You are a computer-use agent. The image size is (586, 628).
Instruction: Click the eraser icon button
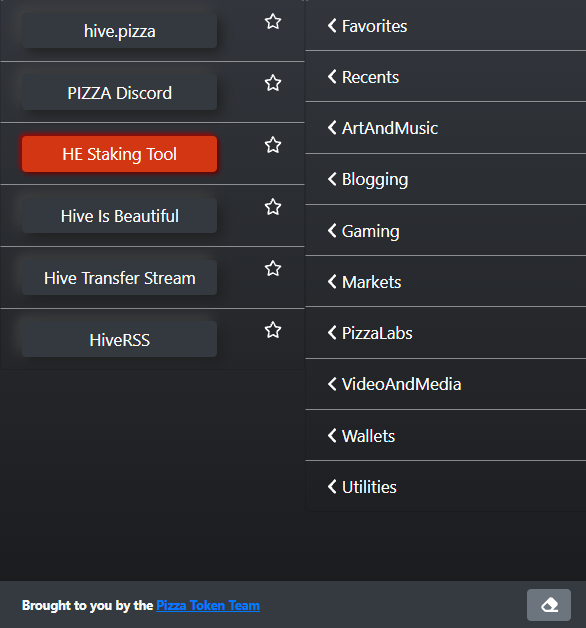(x=549, y=605)
